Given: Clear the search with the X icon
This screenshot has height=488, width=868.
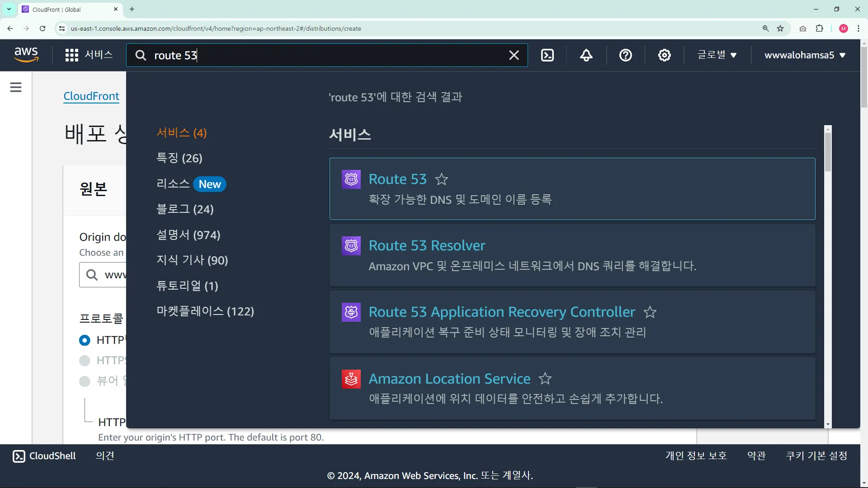Looking at the screenshot, I should click(x=514, y=55).
